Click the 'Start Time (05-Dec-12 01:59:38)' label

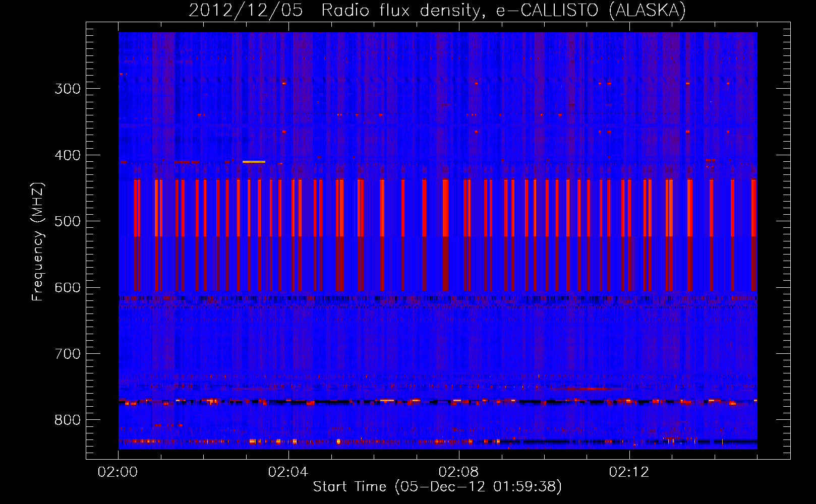pos(437,487)
